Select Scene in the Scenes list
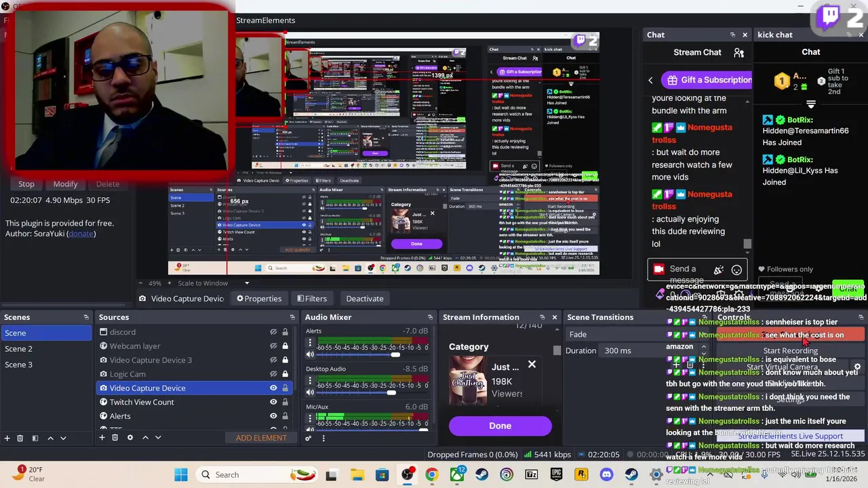 (46, 333)
